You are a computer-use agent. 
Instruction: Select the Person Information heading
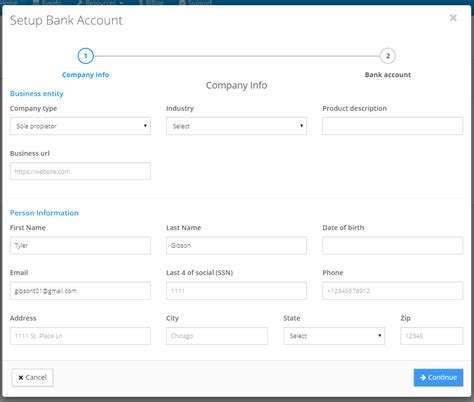click(44, 213)
